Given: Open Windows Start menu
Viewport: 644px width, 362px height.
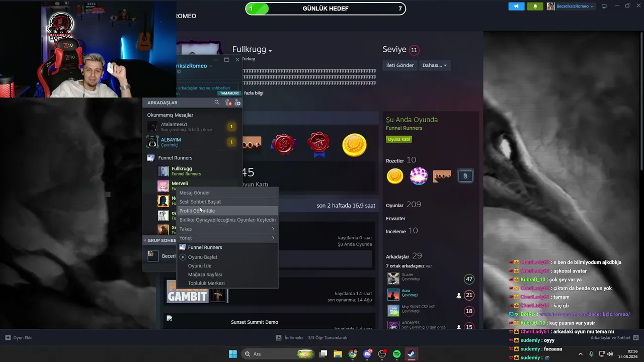Looking at the screenshot, I should (x=233, y=354).
